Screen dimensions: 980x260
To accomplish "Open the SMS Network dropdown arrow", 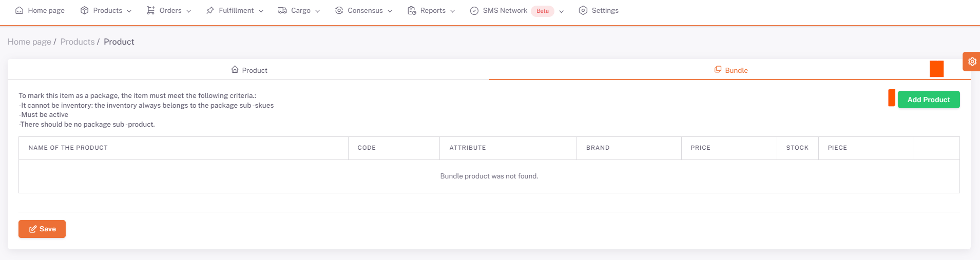I will [562, 11].
